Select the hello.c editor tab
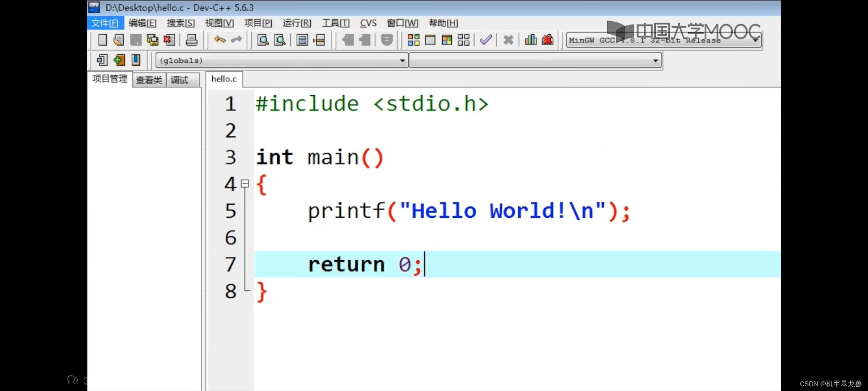Viewport: 868px width, 391px height. coord(224,79)
